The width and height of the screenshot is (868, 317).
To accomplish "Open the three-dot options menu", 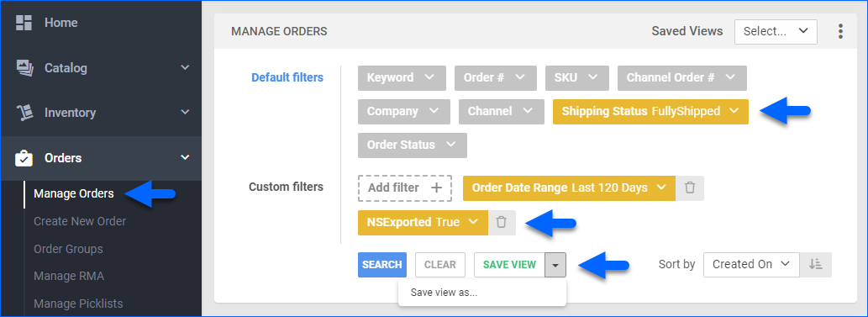I will pyautogui.click(x=840, y=32).
